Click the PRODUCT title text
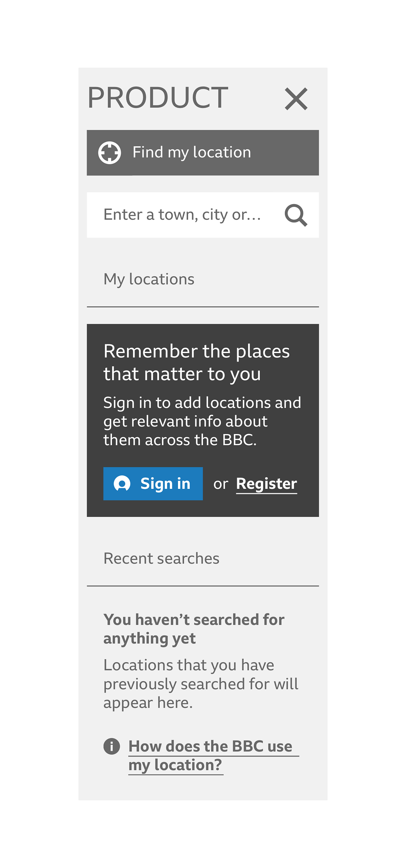This screenshot has width=406, height=868. point(158,98)
